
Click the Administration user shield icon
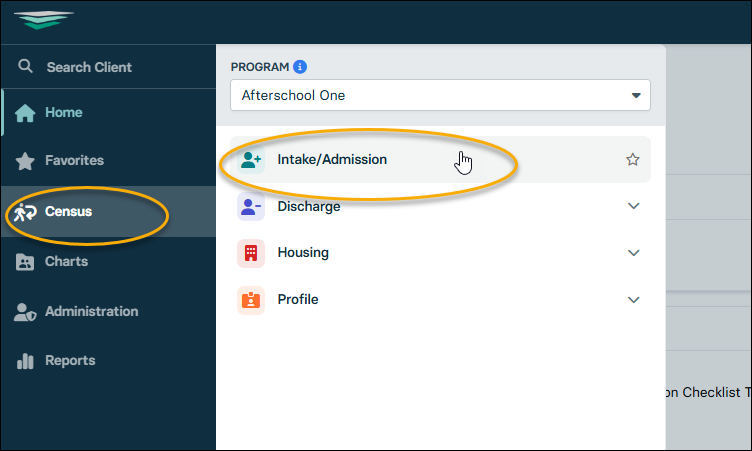pos(26,312)
